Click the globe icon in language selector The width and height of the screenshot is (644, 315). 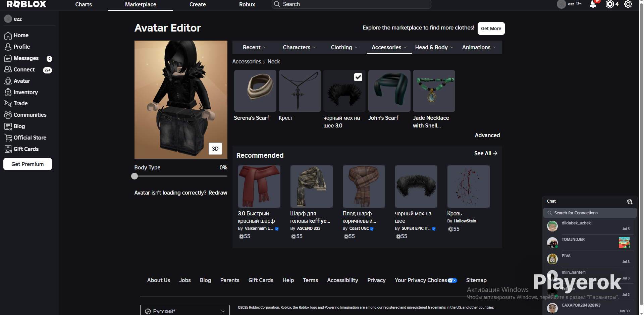tap(148, 311)
